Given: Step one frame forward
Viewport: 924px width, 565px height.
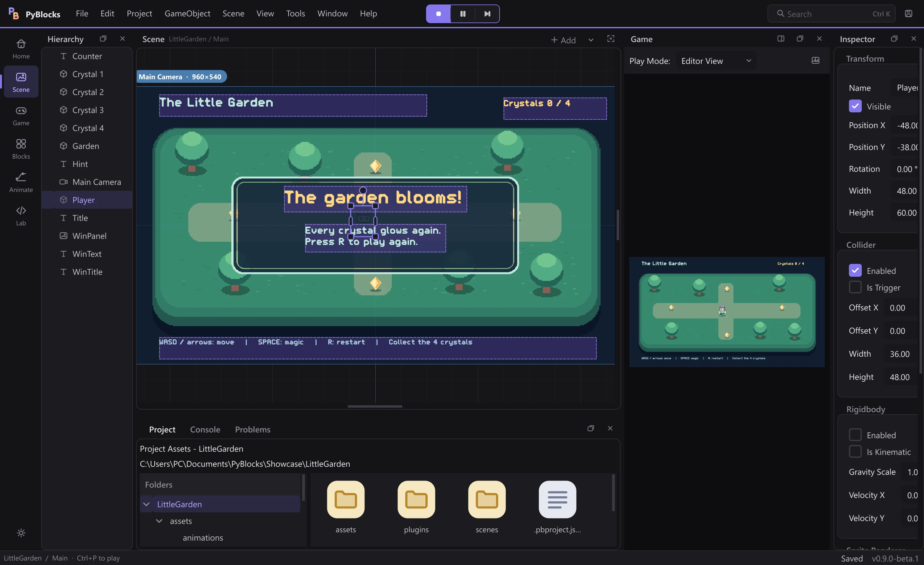Looking at the screenshot, I should [x=487, y=14].
